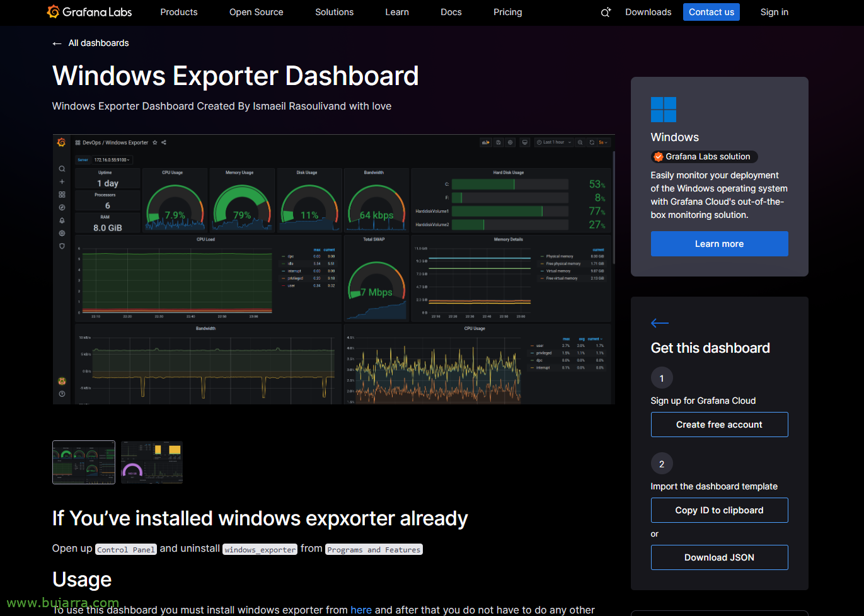The width and height of the screenshot is (864, 616).
Task: Click the refresh dashboard icon
Action: point(592,142)
